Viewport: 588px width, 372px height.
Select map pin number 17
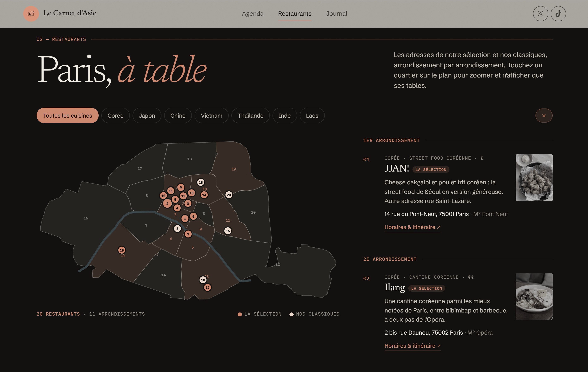click(x=207, y=287)
